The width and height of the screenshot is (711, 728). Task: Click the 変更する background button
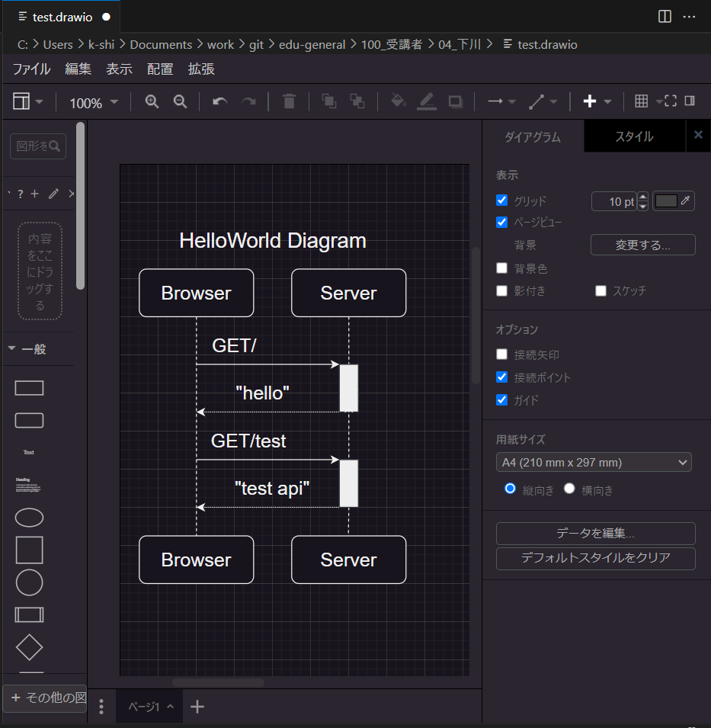pos(642,245)
